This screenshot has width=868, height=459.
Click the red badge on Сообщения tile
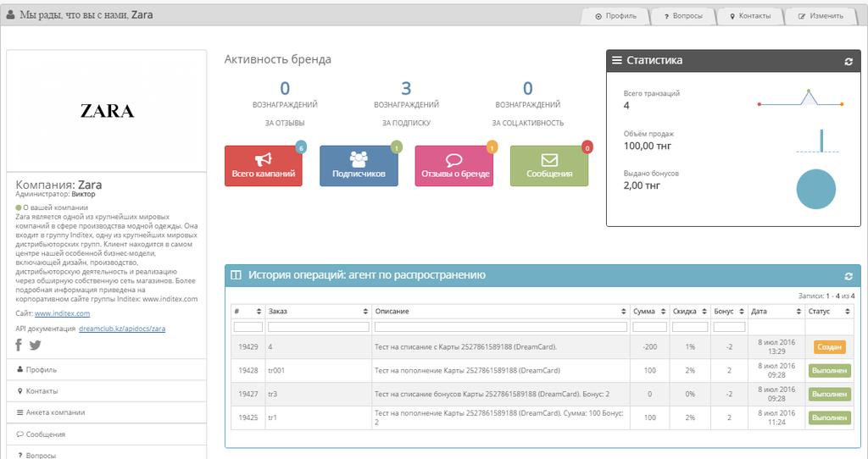[x=587, y=147]
